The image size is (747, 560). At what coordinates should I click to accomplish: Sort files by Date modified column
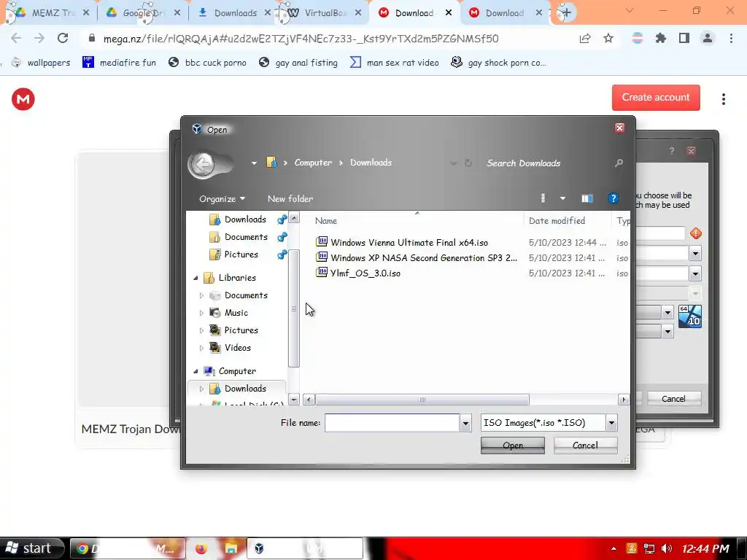pyautogui.click(x=557, y=220)
